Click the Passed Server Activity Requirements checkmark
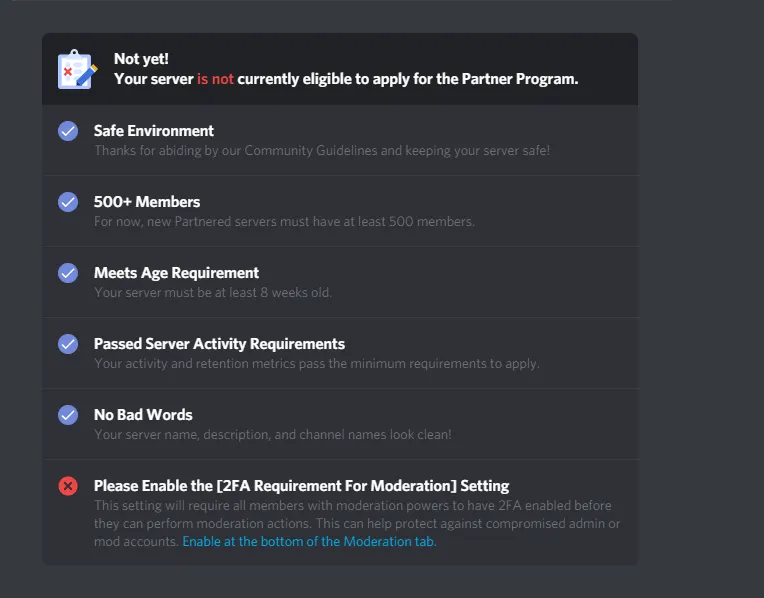The height and width of the screenshot is (598, 764). [x=68, y=344]
